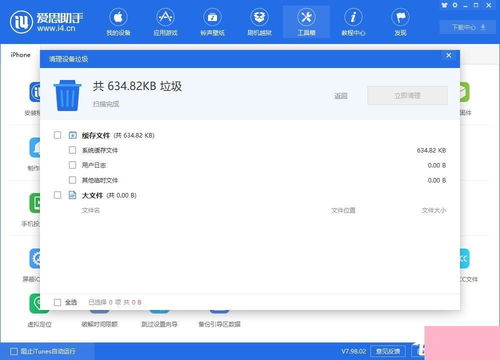Click the 返回 back link
This screenshot has height=360, width=500.
click(341, 96)
